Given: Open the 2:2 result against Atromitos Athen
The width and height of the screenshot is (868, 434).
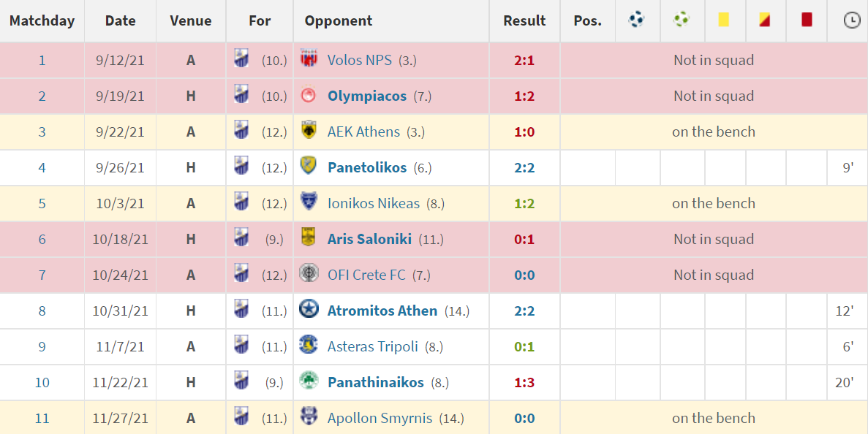Looking at the screenshot, I should [524, 311].
